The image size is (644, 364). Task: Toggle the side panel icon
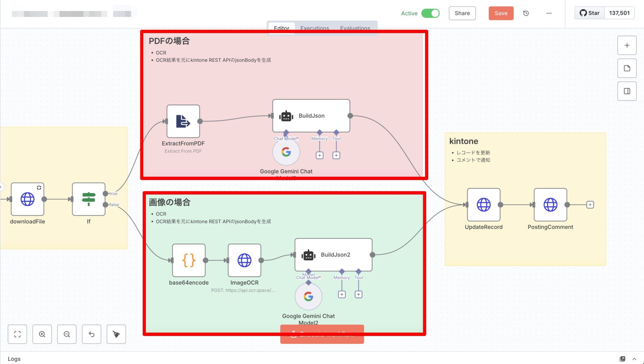(627, 91)
